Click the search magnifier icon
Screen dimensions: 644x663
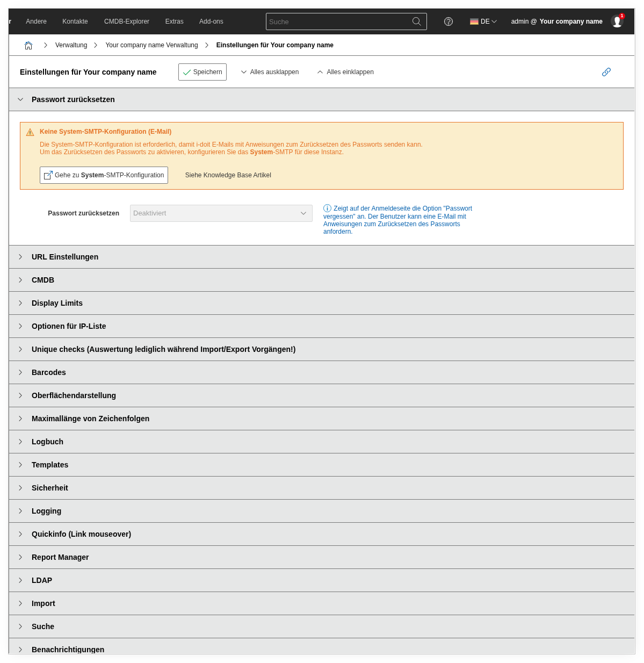click(x=416, y=21)
